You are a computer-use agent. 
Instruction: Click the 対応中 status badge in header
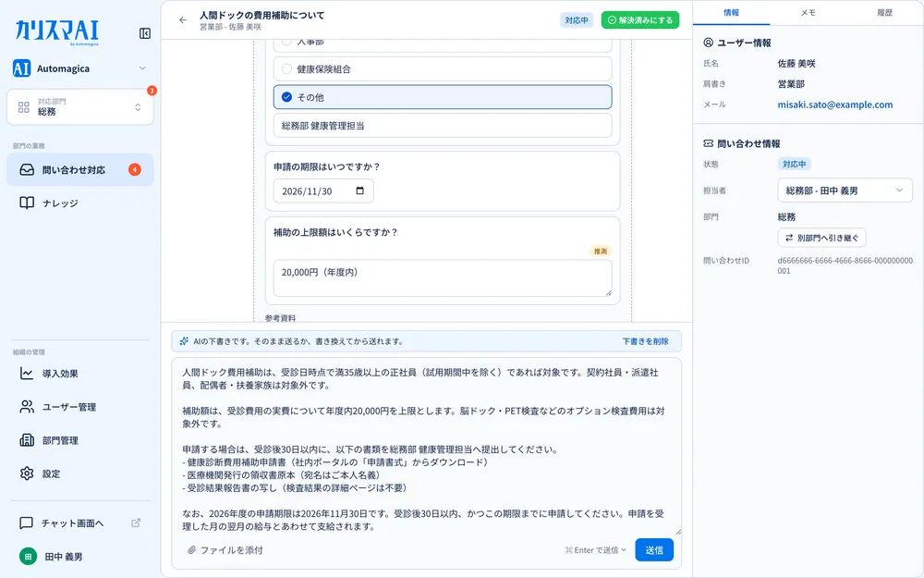(x=577, y=20)
